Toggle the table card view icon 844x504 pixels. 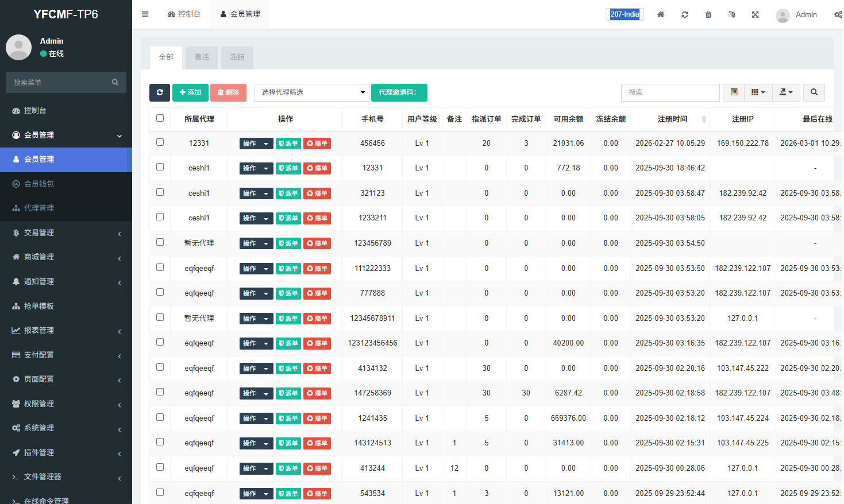tap(734, 92)
